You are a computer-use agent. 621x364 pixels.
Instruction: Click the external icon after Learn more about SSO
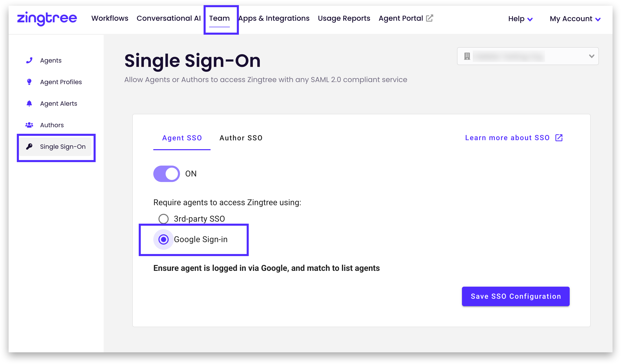coord(559,138)
